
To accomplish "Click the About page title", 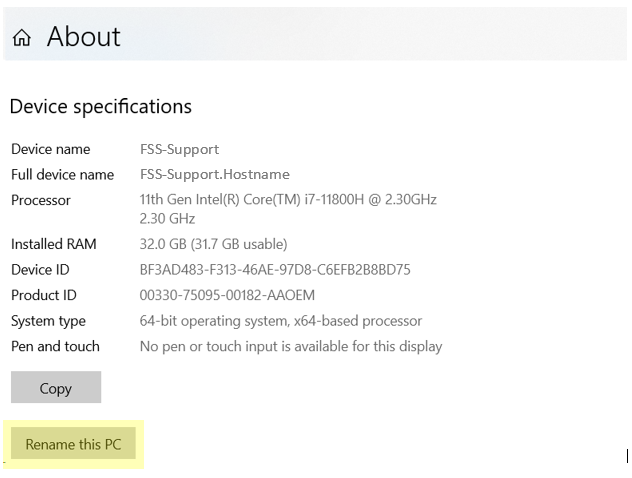I will click(83, 37).
